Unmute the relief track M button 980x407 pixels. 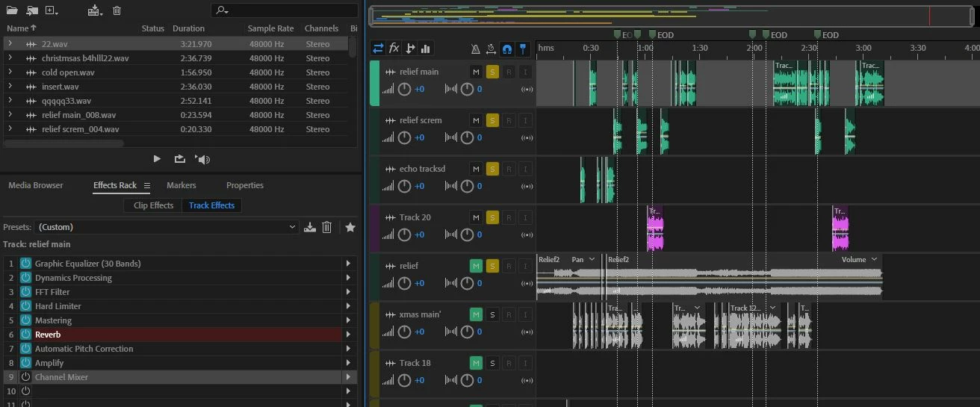476,266
